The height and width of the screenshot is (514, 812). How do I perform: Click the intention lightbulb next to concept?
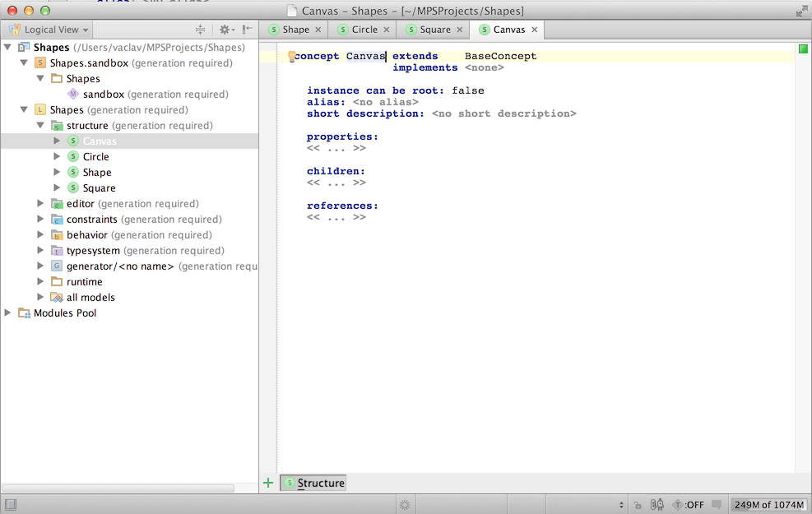[x=291, y=57]
